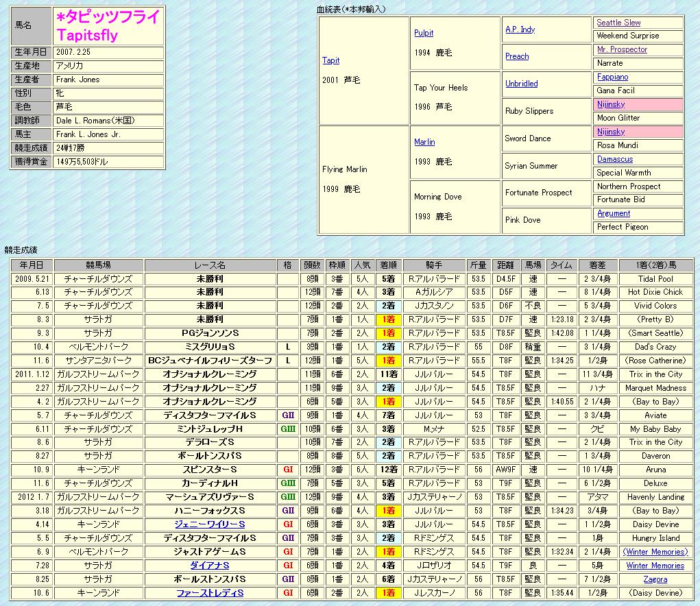This screenshot has width=700, height=606.
Task: Open the ファーストレディS race link
Action: pyautogui.click(x=210, y=593)
